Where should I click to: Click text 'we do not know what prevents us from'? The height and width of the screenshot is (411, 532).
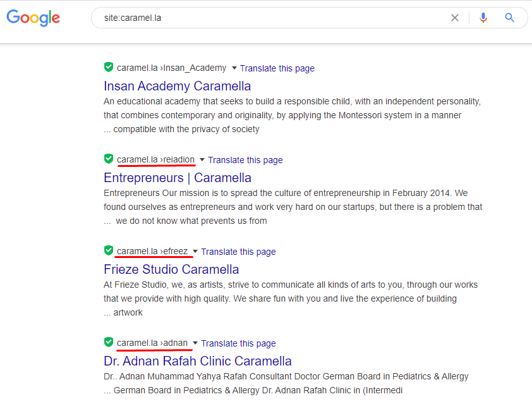191,221
